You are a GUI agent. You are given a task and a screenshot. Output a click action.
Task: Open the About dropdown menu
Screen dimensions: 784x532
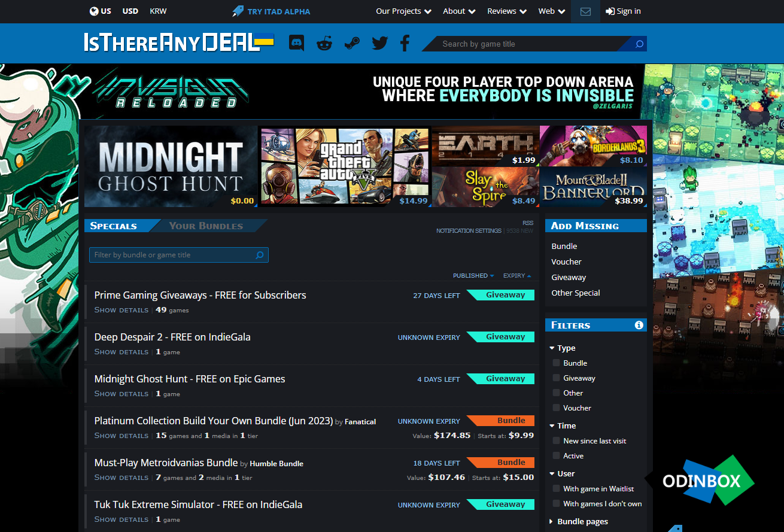pos(459,11)
